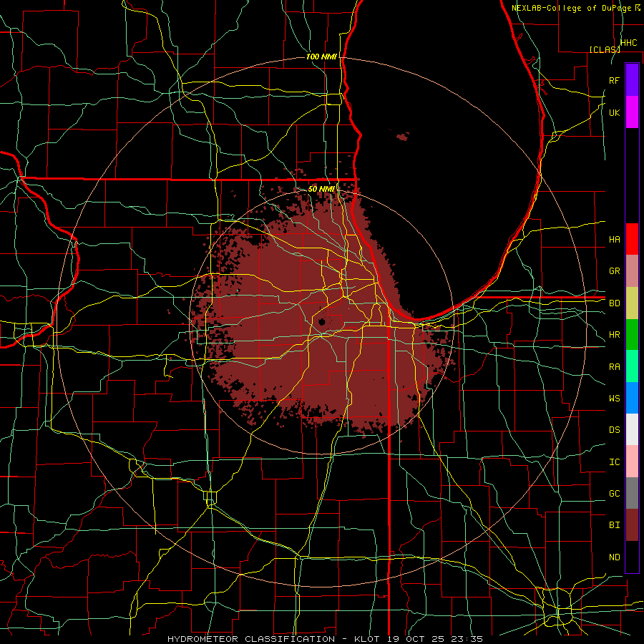Click the RF legend label
The image size is (644, 644).
coord(614,80)
